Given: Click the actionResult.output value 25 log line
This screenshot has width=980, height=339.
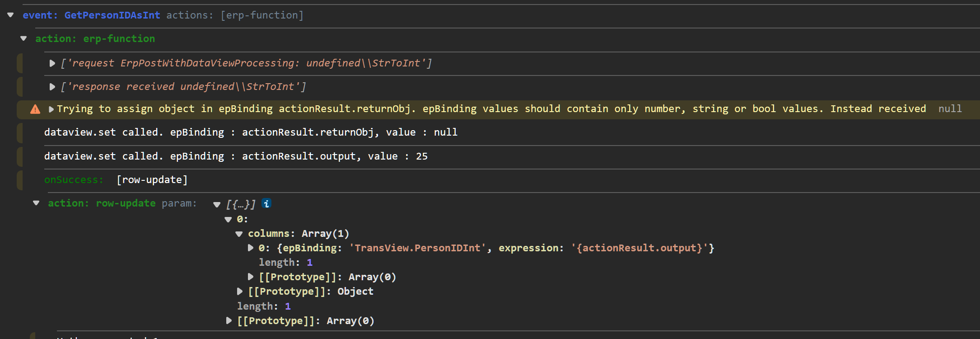Looking at the screenshot, I should (x=236, y=156).
